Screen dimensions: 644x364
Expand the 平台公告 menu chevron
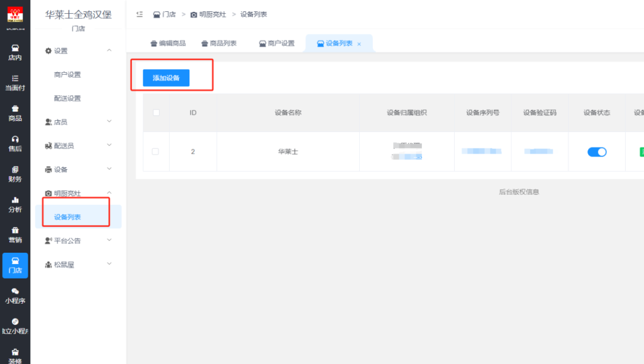click(109, 240)
